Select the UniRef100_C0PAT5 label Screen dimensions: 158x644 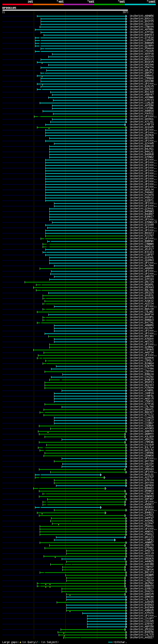[x=142, y=40]
